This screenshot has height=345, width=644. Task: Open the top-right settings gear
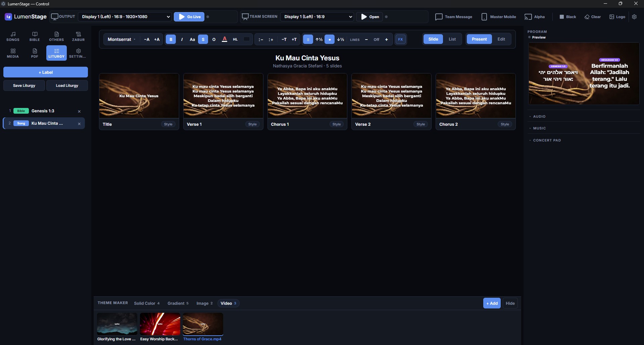click(x=634, y=16)
